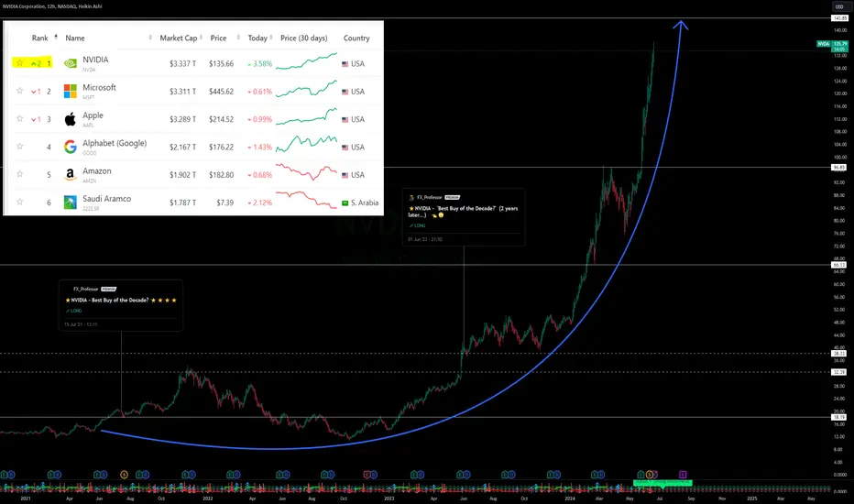Viewport: 854px width, 504px height.
Task: Click the 2025 label on time axis
Action: point(751,498)
